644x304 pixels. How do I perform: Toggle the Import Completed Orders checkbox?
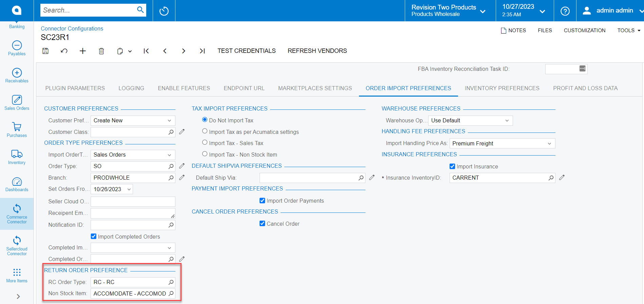[94, 236]
